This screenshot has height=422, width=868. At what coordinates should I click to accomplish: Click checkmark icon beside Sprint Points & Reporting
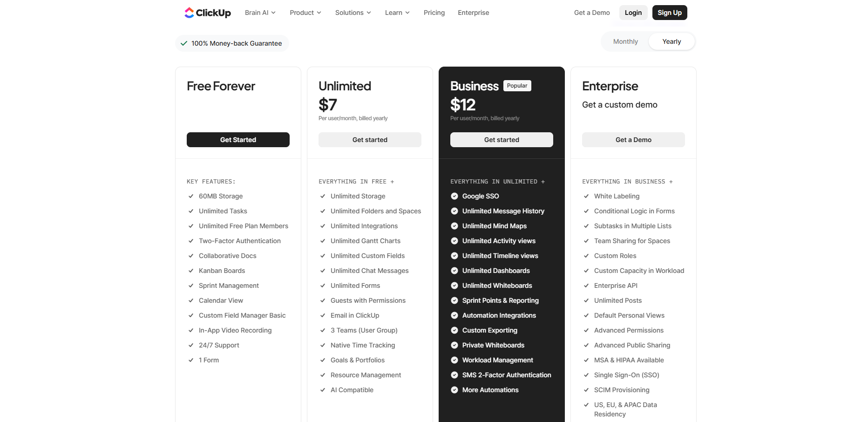454,300
